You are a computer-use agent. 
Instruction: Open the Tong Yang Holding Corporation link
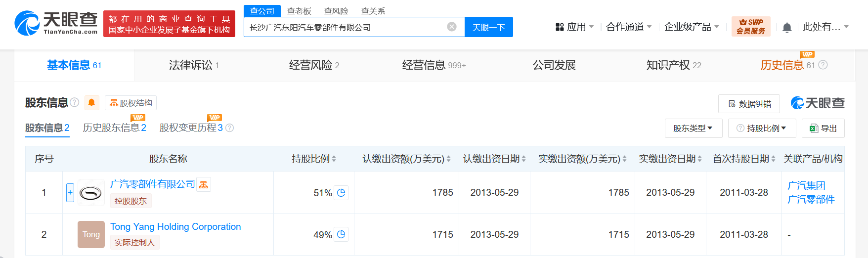[175, 227]
